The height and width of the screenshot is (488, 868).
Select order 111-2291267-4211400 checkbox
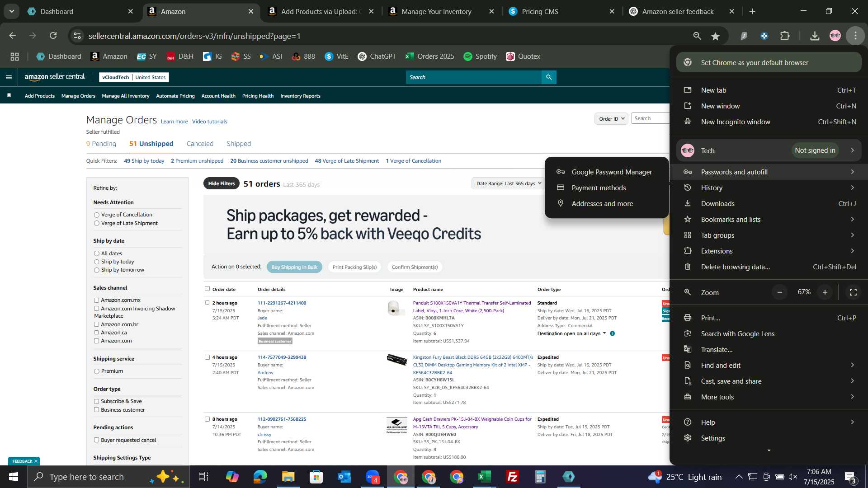[x=207, y=303]
